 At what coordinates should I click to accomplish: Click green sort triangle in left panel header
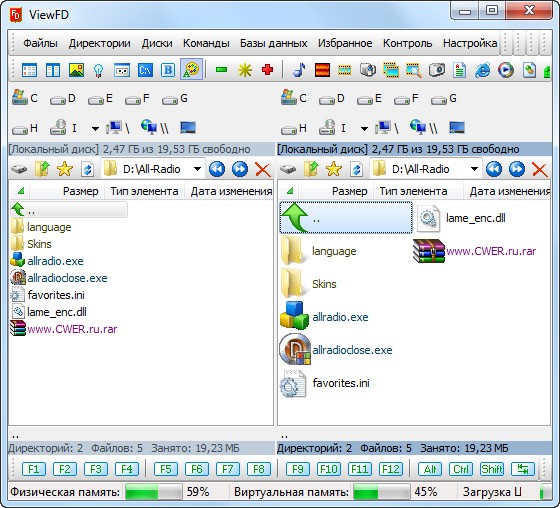21,191
